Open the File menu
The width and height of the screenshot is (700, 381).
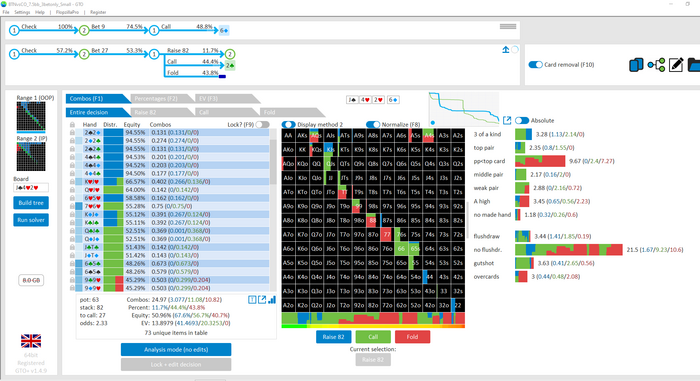6,12
